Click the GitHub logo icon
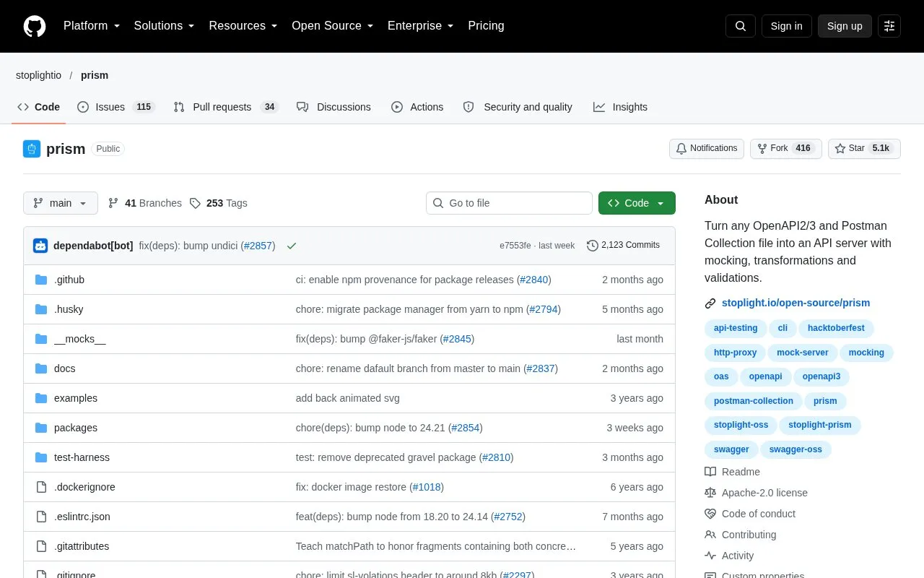 (35, 26)
